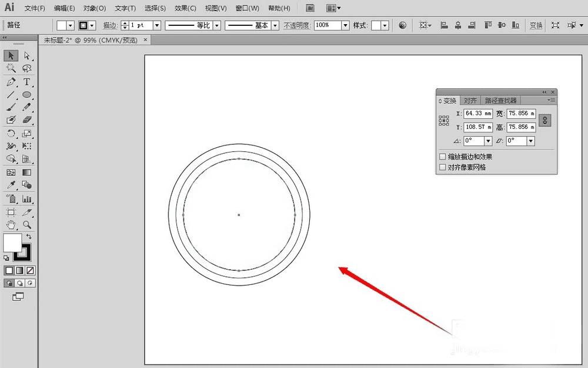Image resolution: width=588 pixels, height=368 pixels.
Task: Select the Warp tool
Action: pos(11,146)
